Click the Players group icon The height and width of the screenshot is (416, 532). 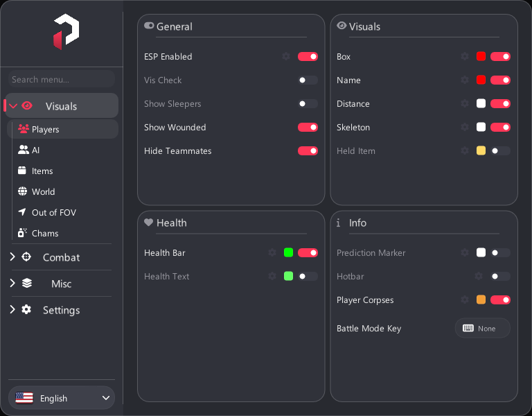[24, 129]
